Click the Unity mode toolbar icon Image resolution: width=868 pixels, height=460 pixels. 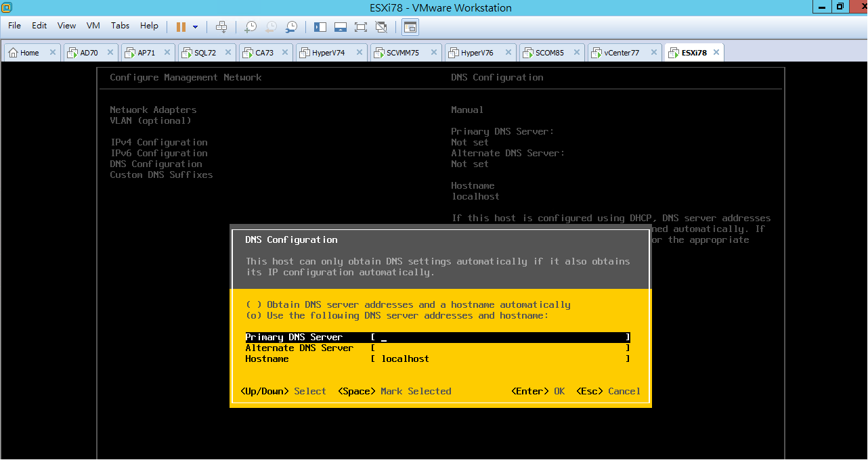pyautogui.click(x=381, y=26)
